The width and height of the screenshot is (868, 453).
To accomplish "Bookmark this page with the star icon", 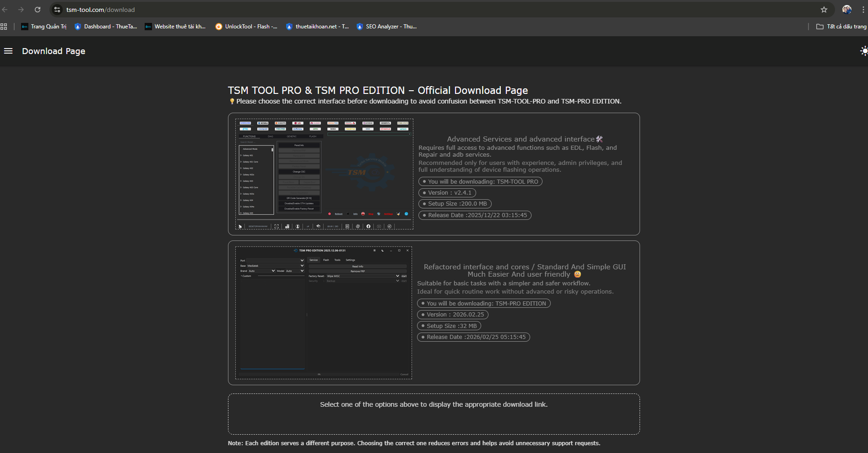I will (824, 10).
